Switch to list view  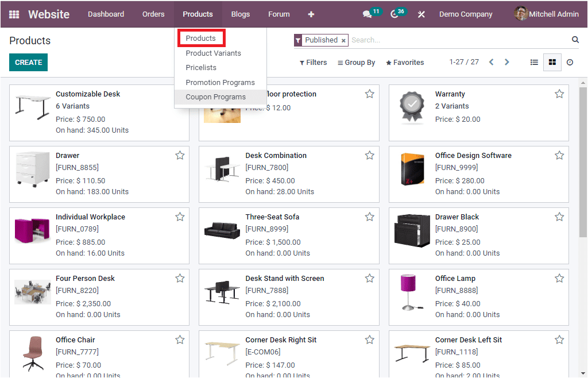[x=534, y=62]
